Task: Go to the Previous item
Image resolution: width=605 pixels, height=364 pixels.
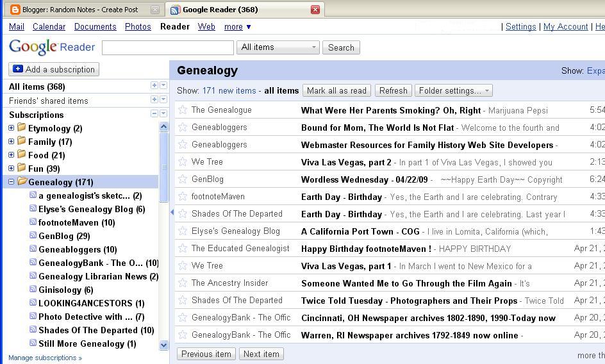Action: pyautogui.click(x=206, y=354)
